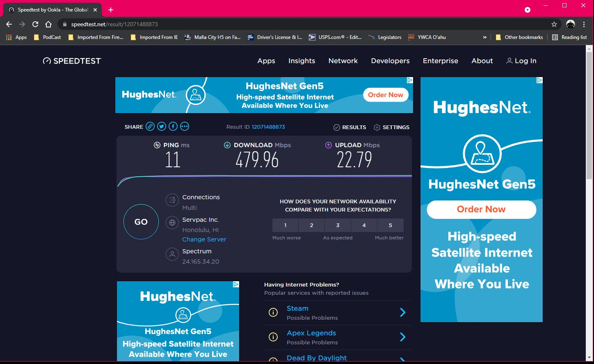
Task: Open the YWCA O'ahu bookmark
Action: pyautogui.click(x=427, y=37)
